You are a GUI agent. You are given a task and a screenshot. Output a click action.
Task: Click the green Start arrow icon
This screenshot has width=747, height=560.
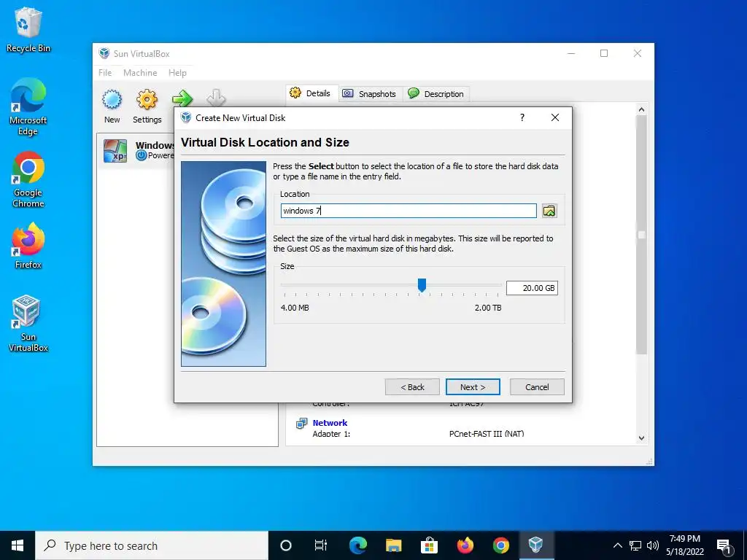[182, 98]
